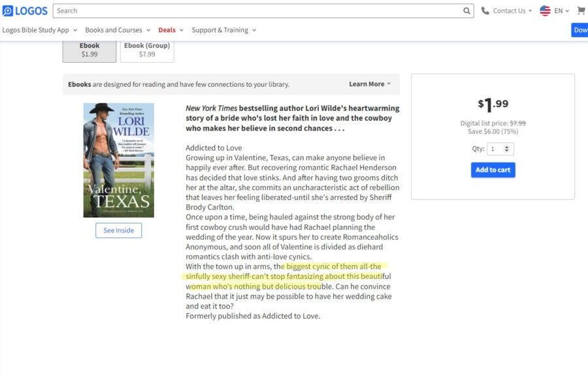Click the Save $6.00 (75%) text
The width and height of the screenshot is (588, 375).
pyautogui.click(x=493, y=131)
